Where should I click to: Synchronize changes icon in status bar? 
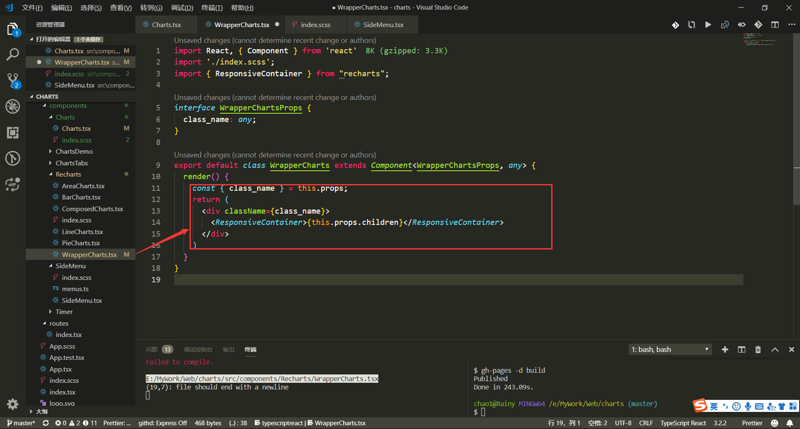point(45,423)
